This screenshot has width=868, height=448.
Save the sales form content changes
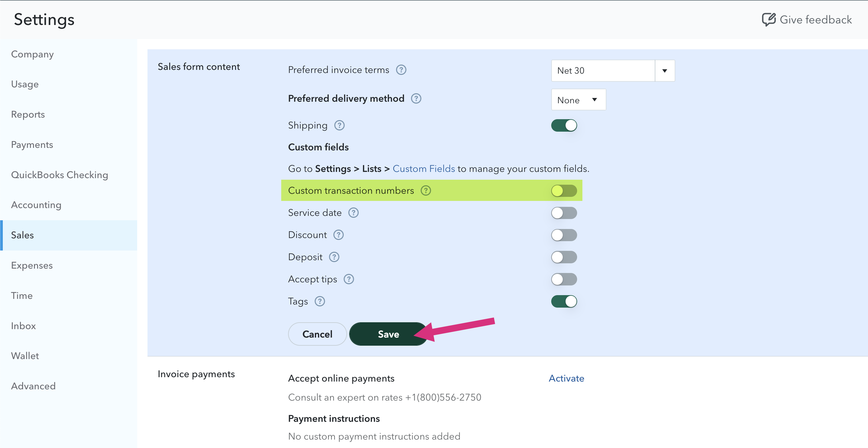pyautogui.click(x=388, y=334)
